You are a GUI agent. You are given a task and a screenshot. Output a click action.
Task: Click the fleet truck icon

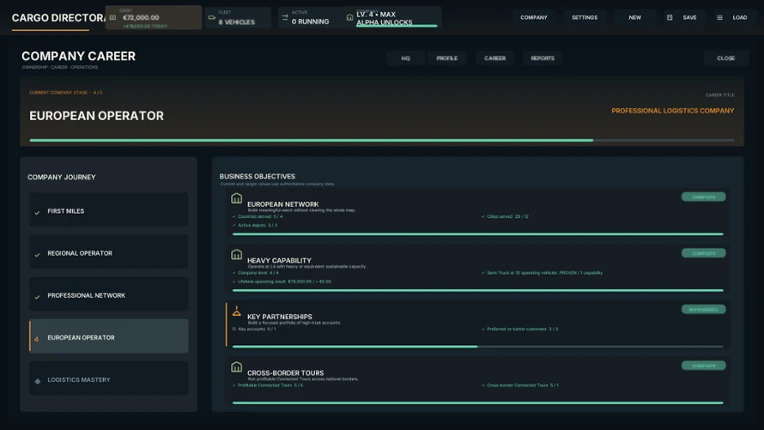click(x=212, y=18)
